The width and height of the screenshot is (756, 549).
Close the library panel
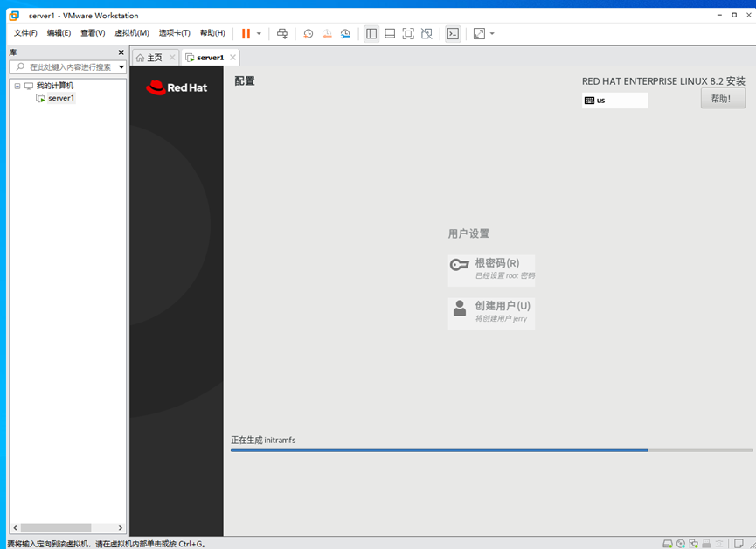(x=121, y=52)
